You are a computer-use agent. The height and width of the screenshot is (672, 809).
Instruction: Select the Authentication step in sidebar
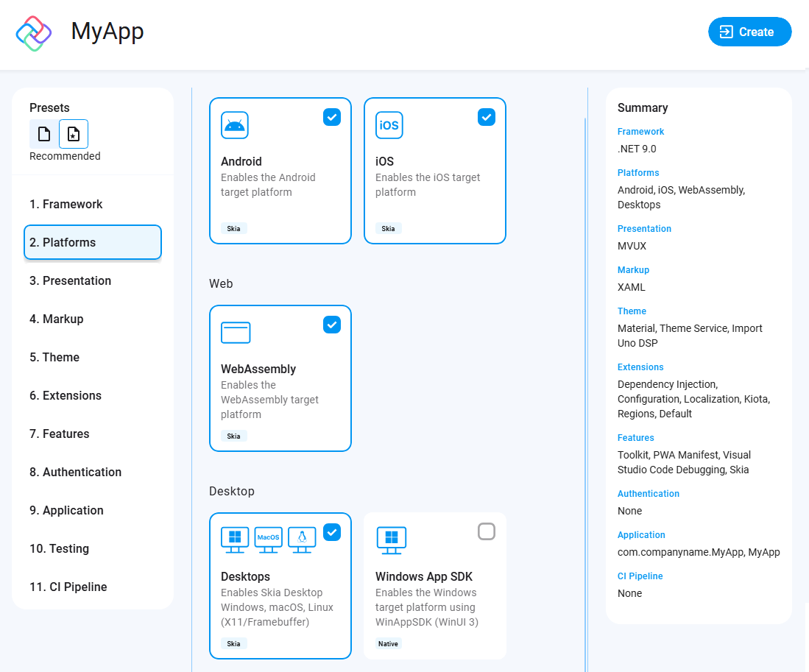coord(77,472)
